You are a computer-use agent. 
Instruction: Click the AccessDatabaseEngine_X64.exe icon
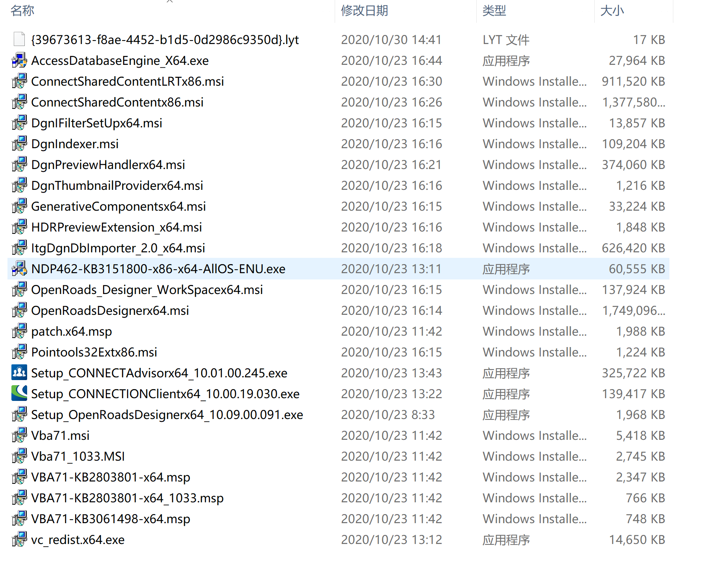19,60
